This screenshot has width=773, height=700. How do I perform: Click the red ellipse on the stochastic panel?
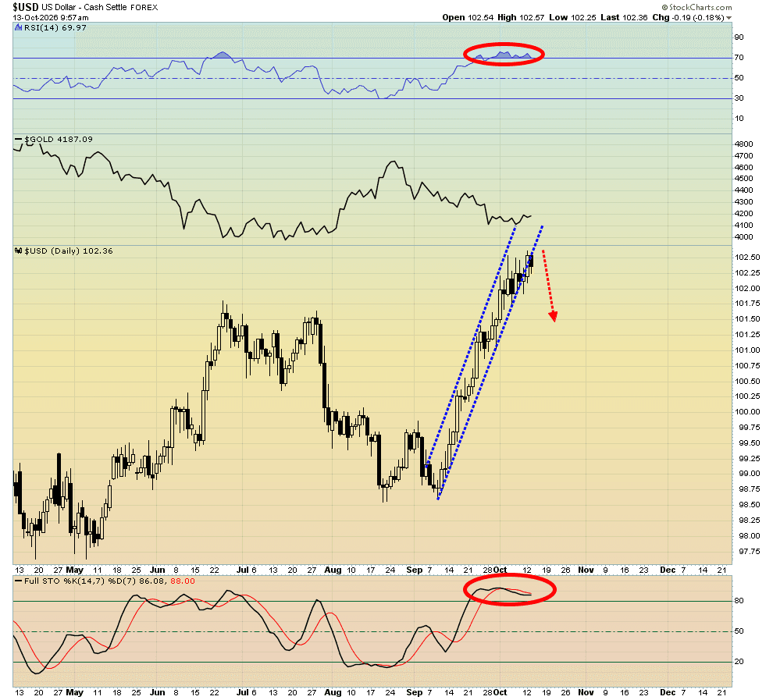(510, 590)
